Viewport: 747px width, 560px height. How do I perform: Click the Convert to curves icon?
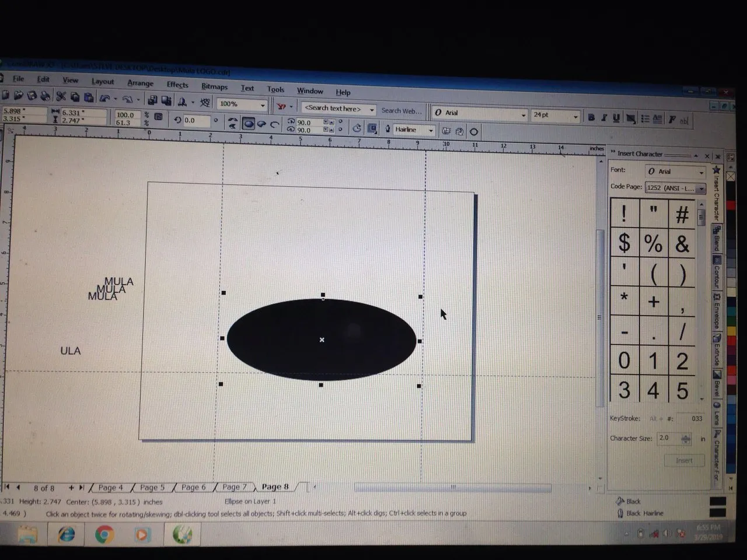(x=474, y=132)
